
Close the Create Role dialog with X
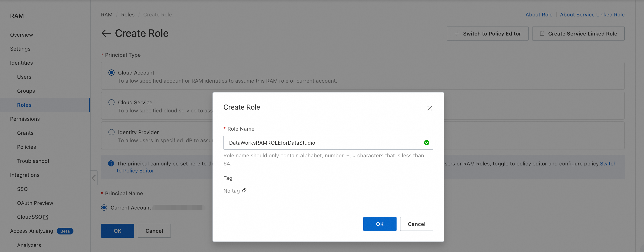click(x=430, y=108)
